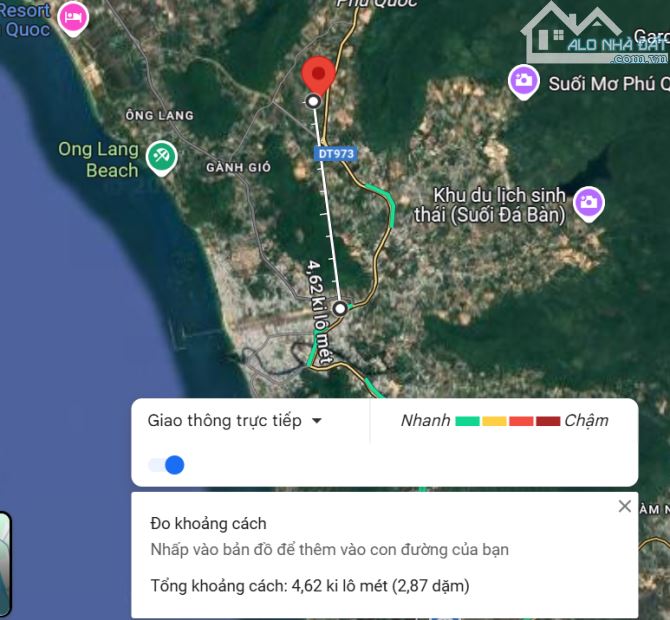Close the Đo khoảng cách panel
Screen dimensions: 670x620
click(x=625, y=506)
